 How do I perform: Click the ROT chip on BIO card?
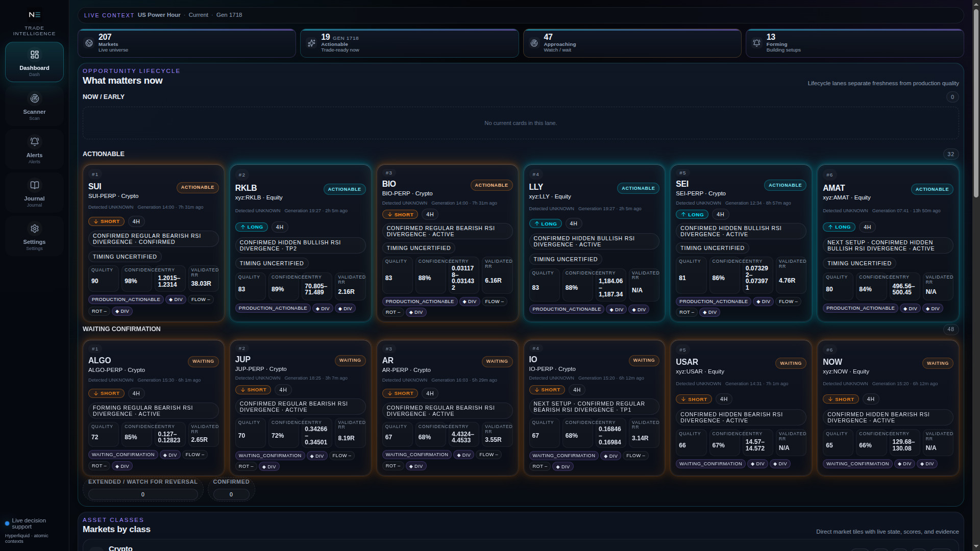point(393,312)
